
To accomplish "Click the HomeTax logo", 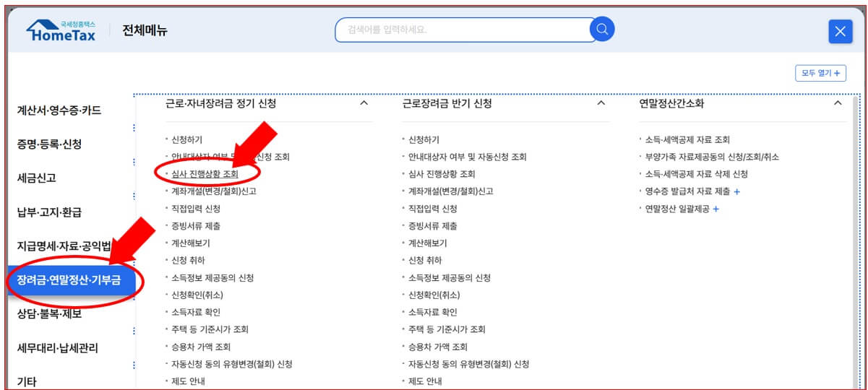I will (x=61, y=31).
